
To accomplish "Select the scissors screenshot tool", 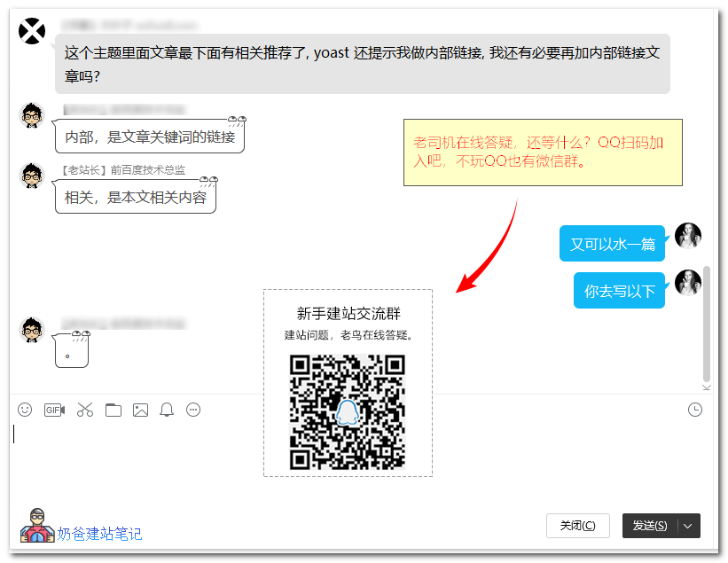I will pos(85,410).
